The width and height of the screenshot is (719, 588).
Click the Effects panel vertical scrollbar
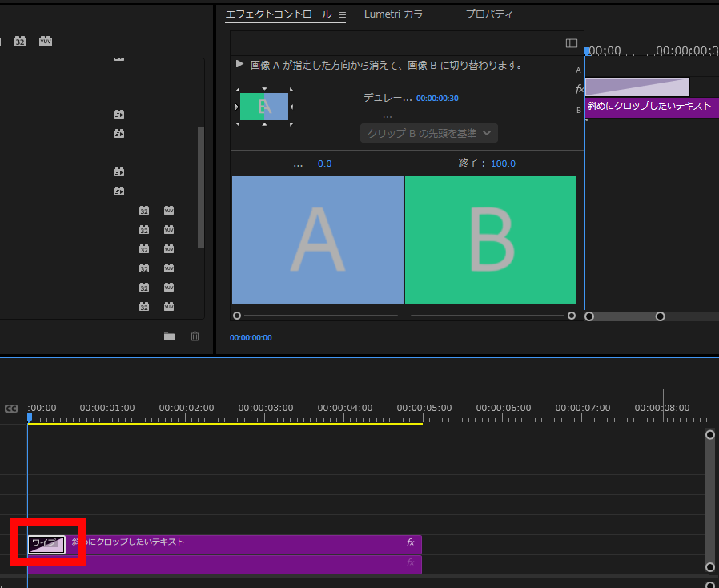click(x=200, y=187)
